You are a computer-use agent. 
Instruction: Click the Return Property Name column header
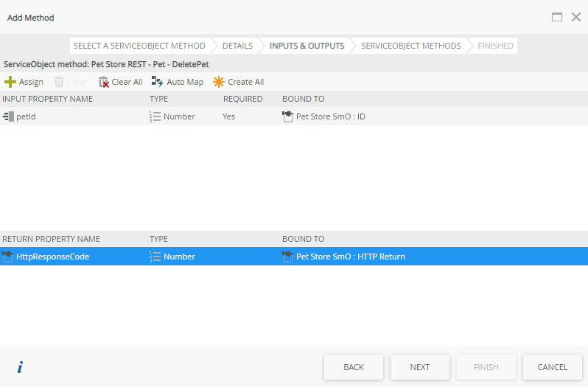(x=52, y=239)
